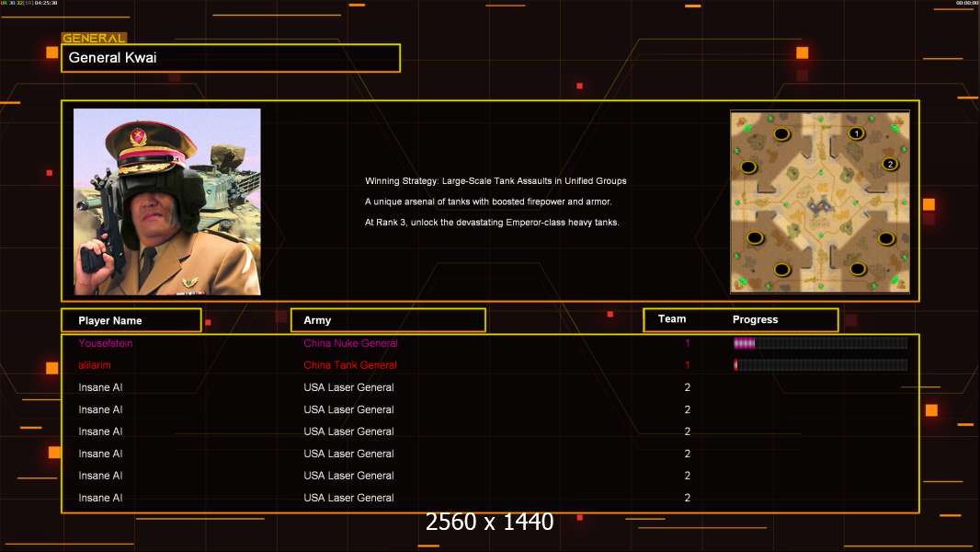Click start position 1 on the minimap
Viewport: 980px width, 552px height.
click(856, 133)
